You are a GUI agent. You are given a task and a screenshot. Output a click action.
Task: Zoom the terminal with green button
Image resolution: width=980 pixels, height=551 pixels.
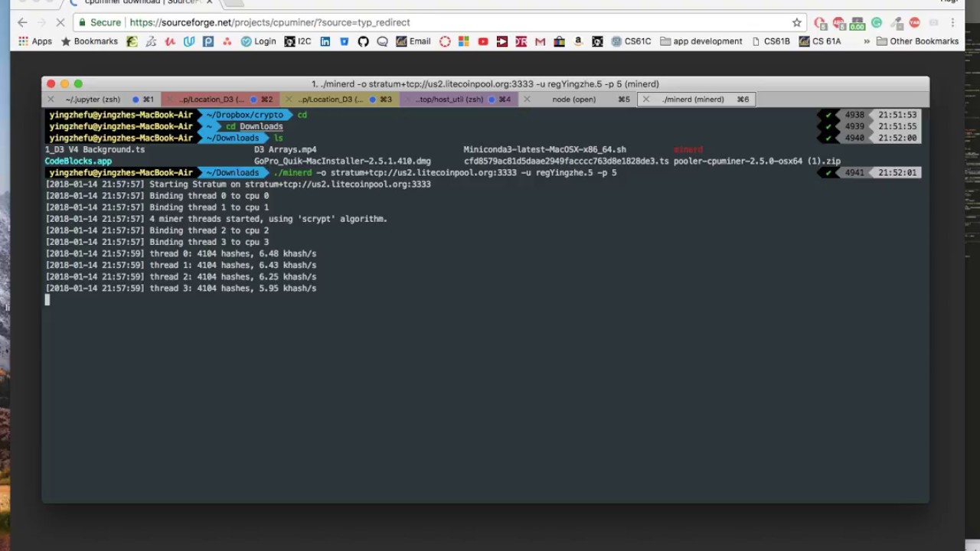pos(78,83)
